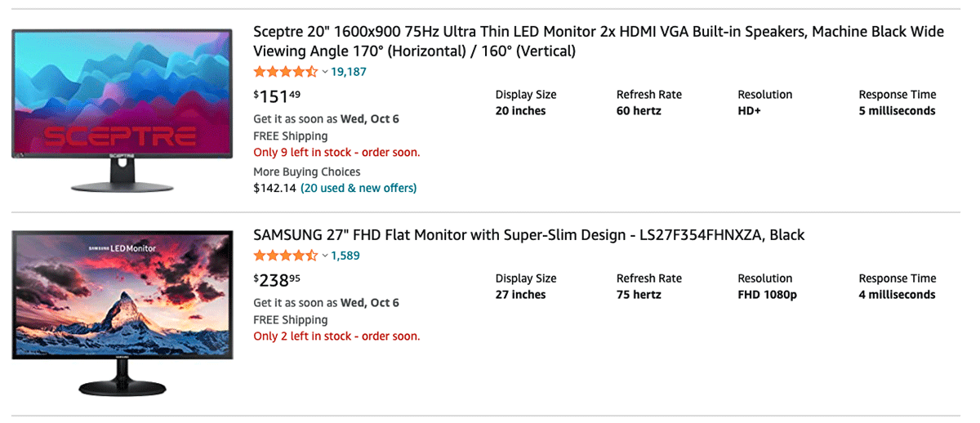The height and width of the screenshot is (423, 980).
Task: Click the "5 milliseconds" response time value
Action: point(897,111)
